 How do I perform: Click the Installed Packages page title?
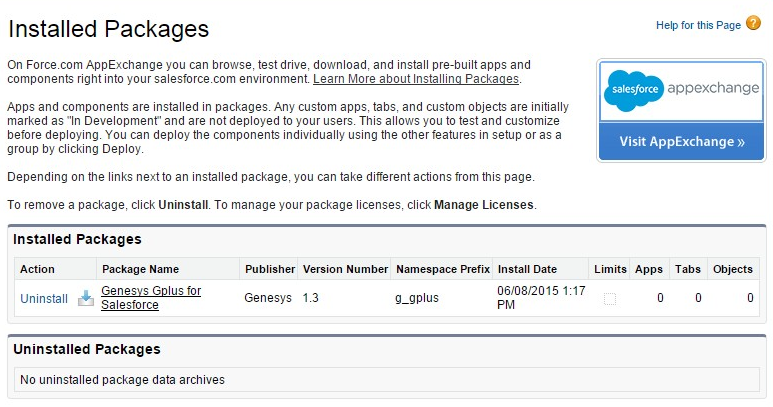tap(108, 29)
